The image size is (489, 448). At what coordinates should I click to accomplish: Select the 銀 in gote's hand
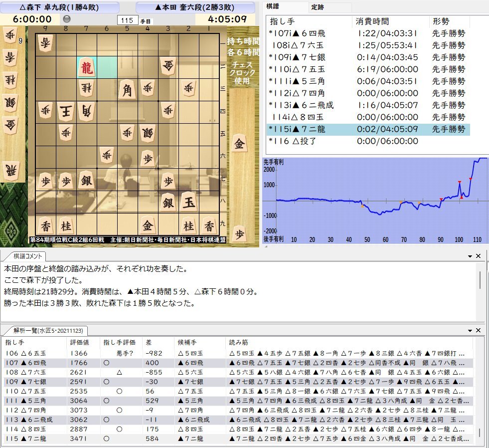pyautogui.click(x=11, y=103)
